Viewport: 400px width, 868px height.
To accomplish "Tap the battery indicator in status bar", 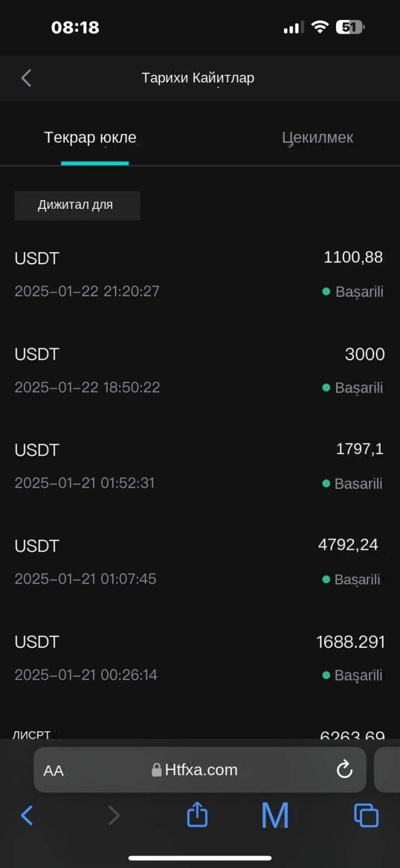I will tap(350, 27).
